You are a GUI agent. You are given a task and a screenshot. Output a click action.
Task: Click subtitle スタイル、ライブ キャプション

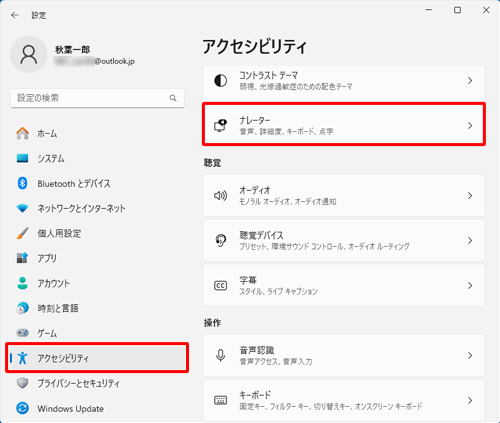tap(278, 291)
